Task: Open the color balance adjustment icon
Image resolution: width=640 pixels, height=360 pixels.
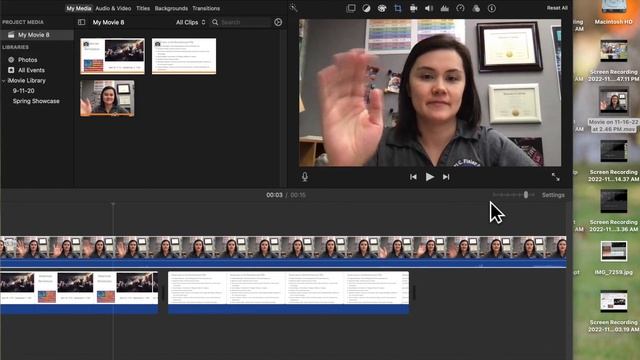Action: click(x=366, y=8)
